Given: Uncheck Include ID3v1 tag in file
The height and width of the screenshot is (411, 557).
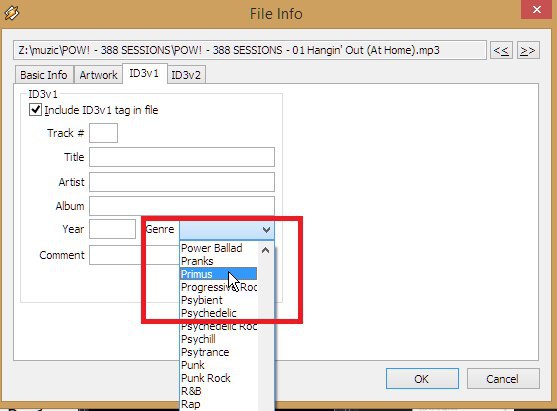Looking at the screenshot, I should click(35, 110).
